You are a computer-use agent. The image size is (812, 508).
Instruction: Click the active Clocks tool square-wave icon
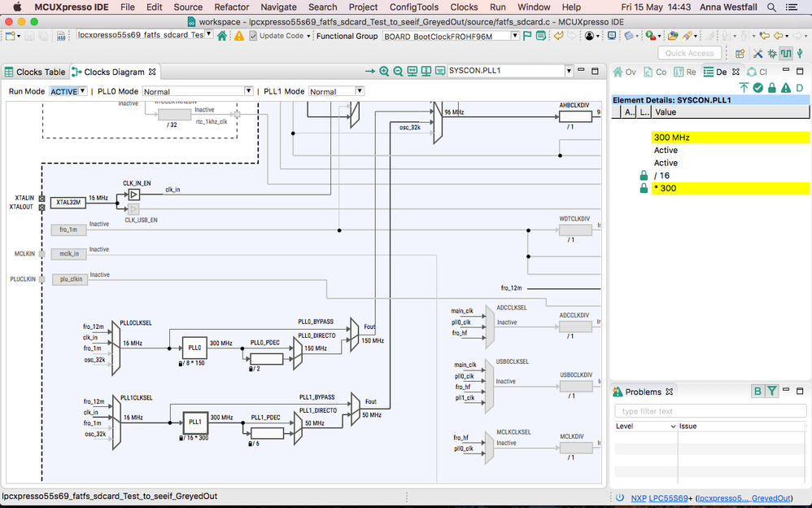coord(786,53)
